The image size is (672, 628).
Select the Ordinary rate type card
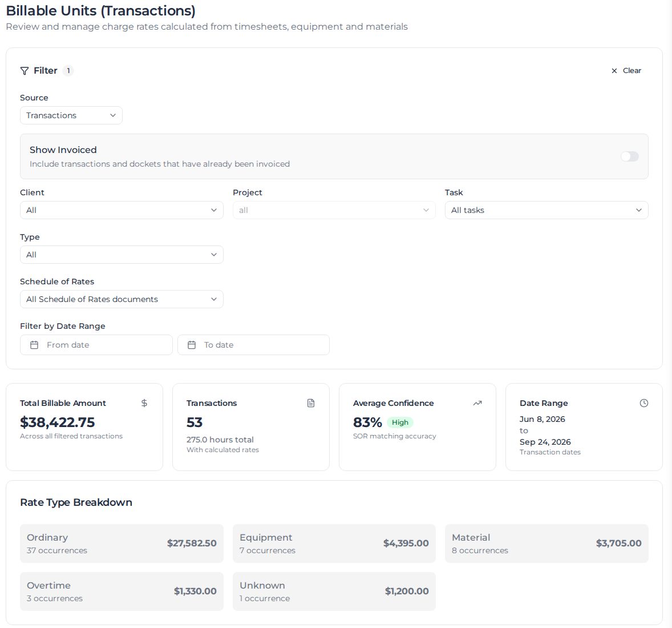tap(122, 544)
